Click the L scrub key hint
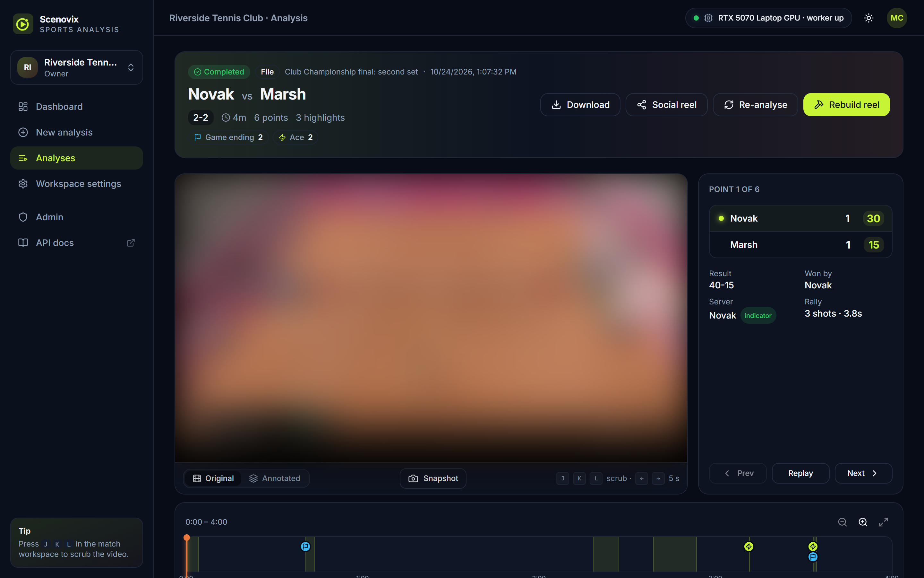Image resolution: width=924 pixels, height=578 pixels. pos(596,478)
